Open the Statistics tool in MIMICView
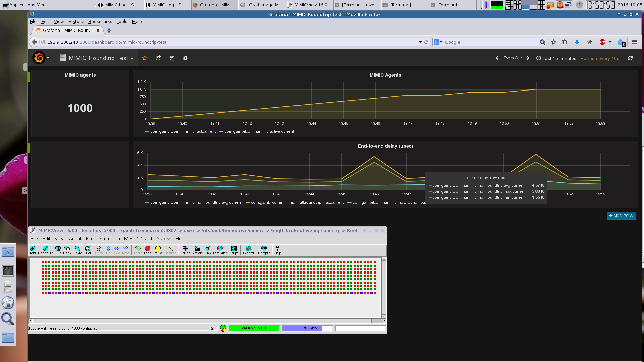644x362 pixels. 220,250
